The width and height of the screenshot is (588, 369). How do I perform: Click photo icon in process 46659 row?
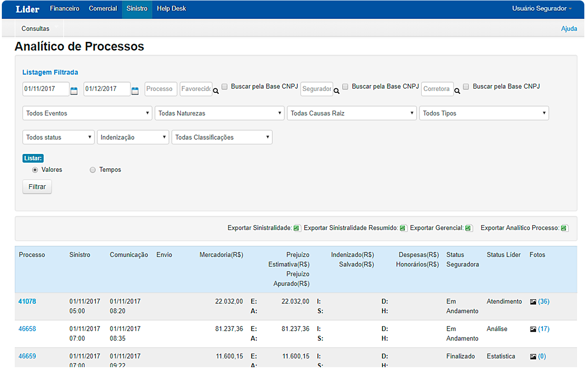tap(533, 357)
